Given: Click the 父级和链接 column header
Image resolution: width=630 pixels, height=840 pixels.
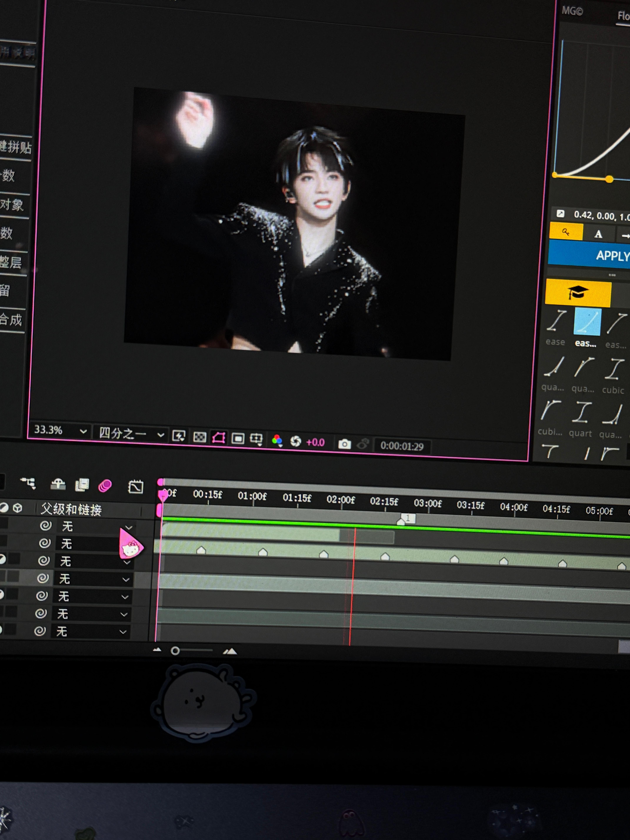Looking at the screenshot, I should [71, 510].
